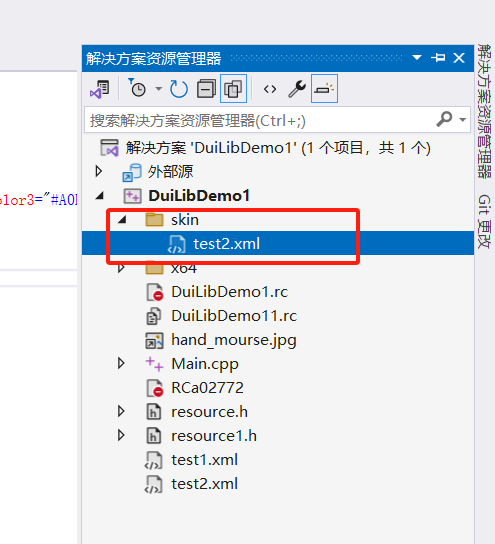Collapse the DuiLibDemo1 project node

(100, 196)
